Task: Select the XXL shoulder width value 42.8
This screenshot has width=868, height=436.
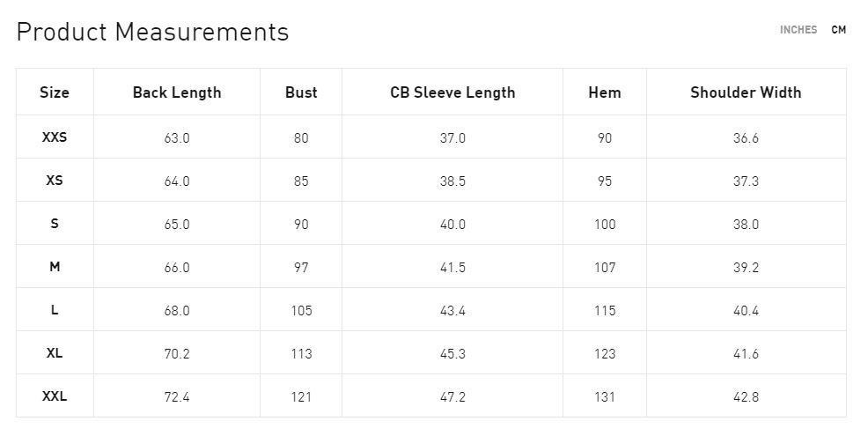Action: (x=746, y=397)
